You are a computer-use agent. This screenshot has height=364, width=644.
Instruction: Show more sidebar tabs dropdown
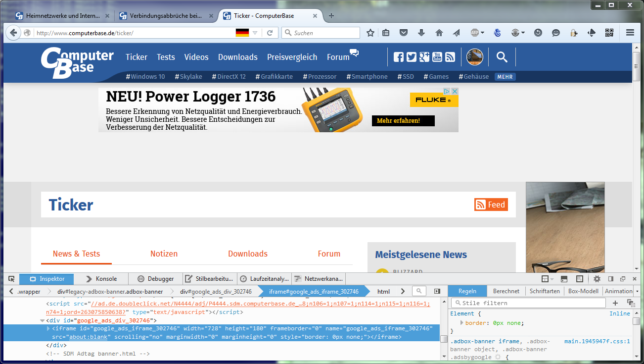pyautogui.click(x=637, y=291)
